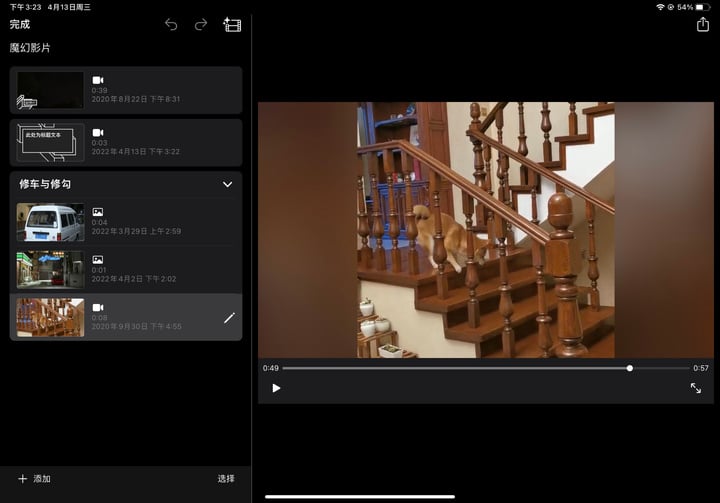Click video camera icon on 0:08 staircase clip
Viewport: 720px width, 503px height.
tap(98, 307)
